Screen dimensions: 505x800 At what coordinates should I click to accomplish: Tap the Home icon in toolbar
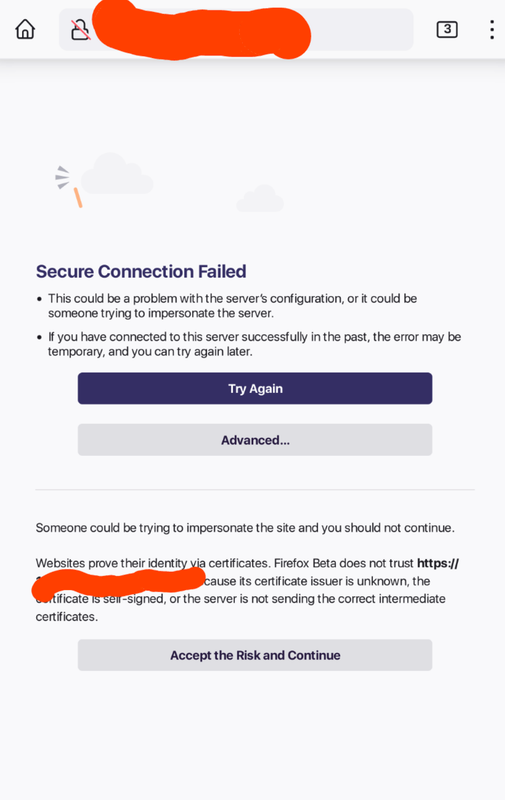pos(25,30)
